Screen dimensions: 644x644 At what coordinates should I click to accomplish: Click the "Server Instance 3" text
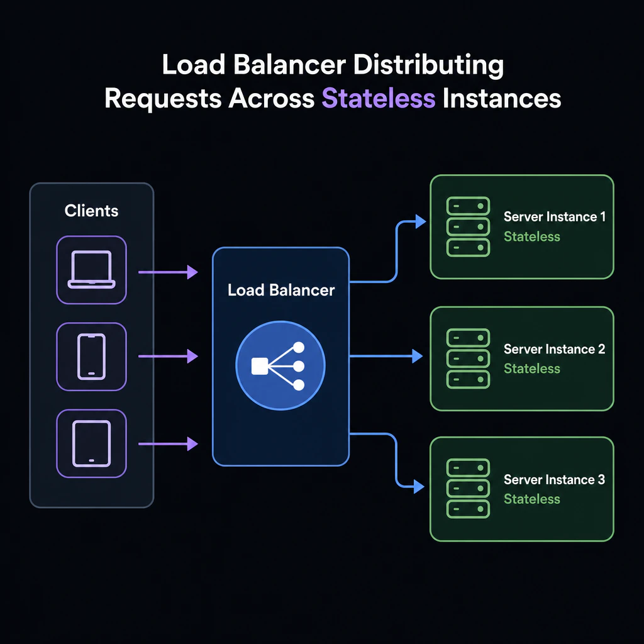(555, 479)
